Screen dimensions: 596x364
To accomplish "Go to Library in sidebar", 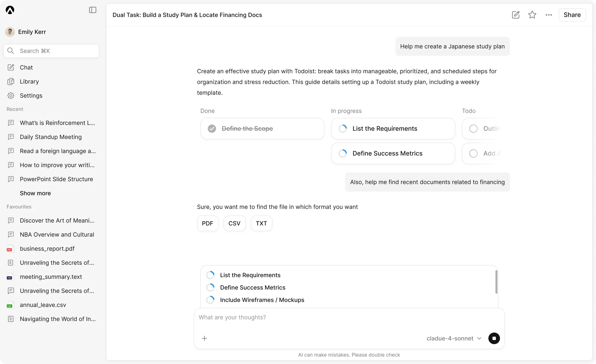I will coord(29,82).
